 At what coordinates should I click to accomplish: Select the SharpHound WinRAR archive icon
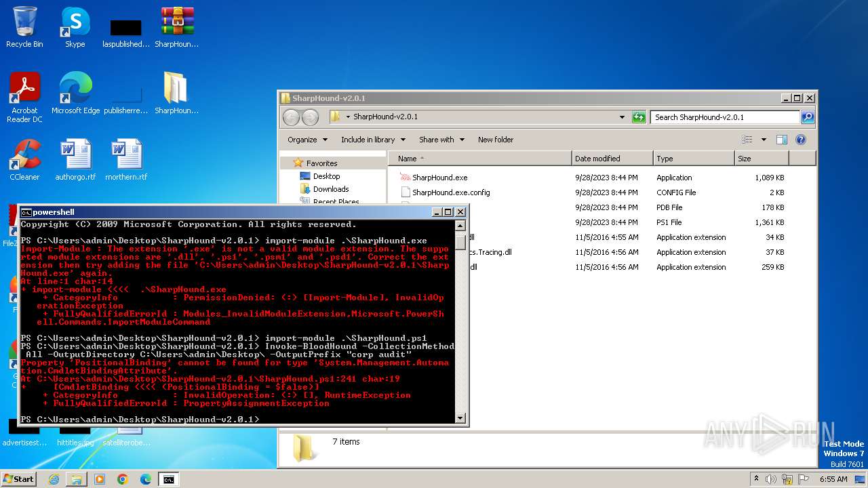coord(176,27)
